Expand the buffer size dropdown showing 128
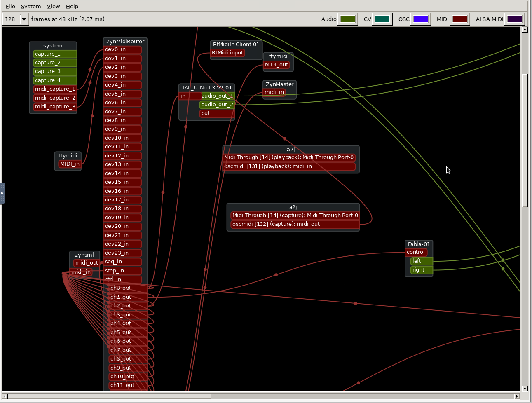This screenshot has height=403, width=532. point(24,19)
